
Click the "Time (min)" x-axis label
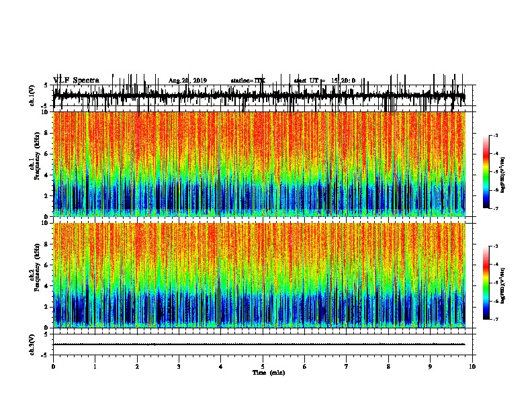click(x=269, y=373)
